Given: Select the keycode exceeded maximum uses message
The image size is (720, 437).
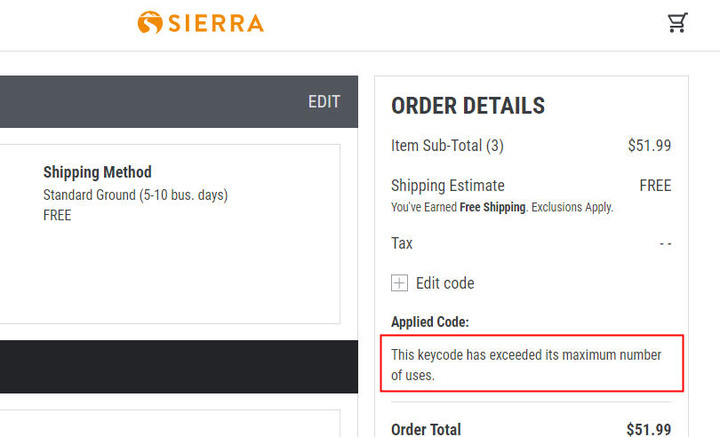Looking at the screenshot, I should (x=526, y=365).
